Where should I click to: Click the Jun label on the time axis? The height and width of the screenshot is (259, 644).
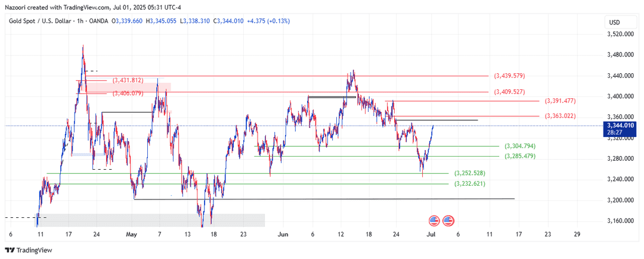(x=283, y=235)
